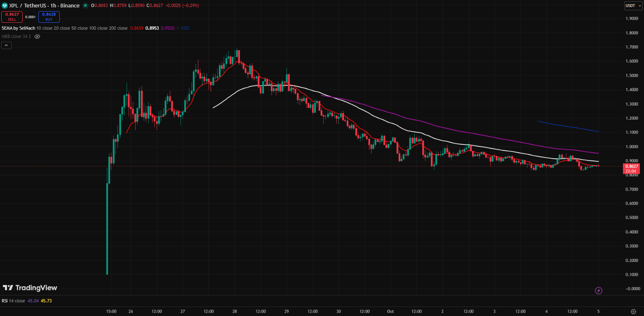Viewport: 644px width, 316px height.
Task: Click the current price label 0.8627 on axis
Action: point(631,166)
